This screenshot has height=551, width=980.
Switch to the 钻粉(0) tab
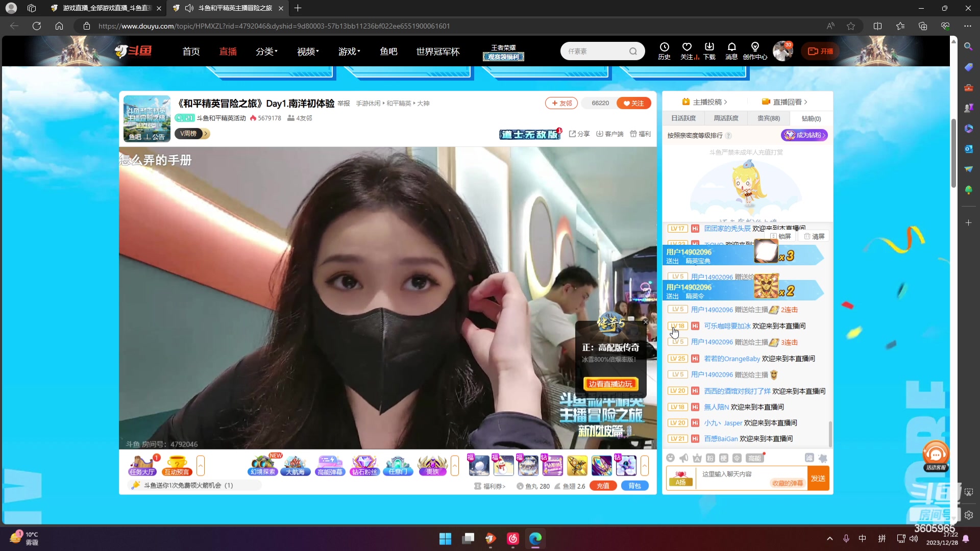pos(811,118)
